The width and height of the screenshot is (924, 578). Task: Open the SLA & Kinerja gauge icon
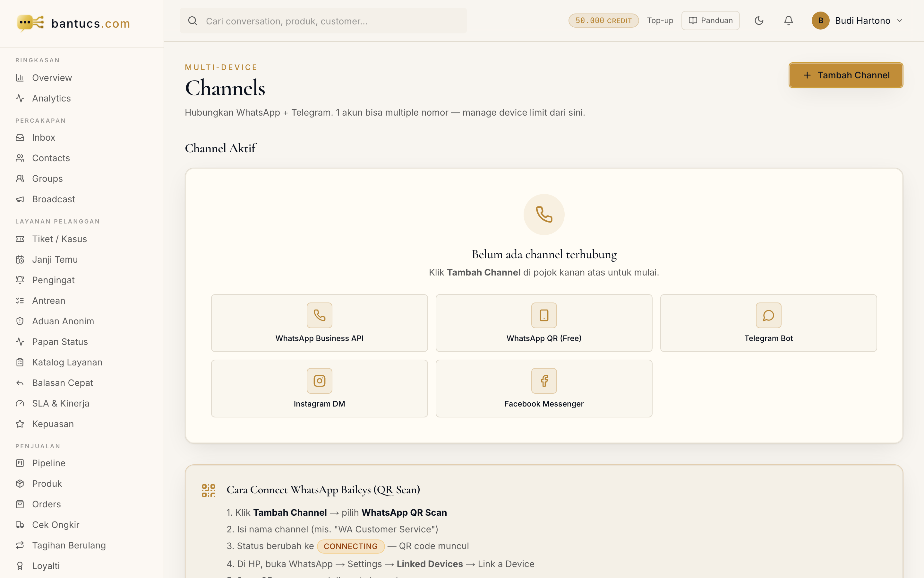20,403
